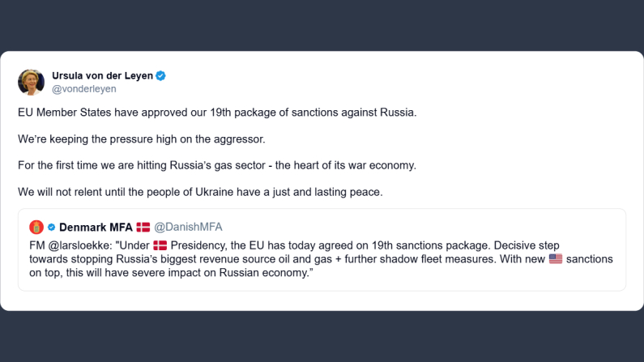Click the verified badge next to Denmark MFA
Screen dimensions: 644x362
click(x=51, y=227)
